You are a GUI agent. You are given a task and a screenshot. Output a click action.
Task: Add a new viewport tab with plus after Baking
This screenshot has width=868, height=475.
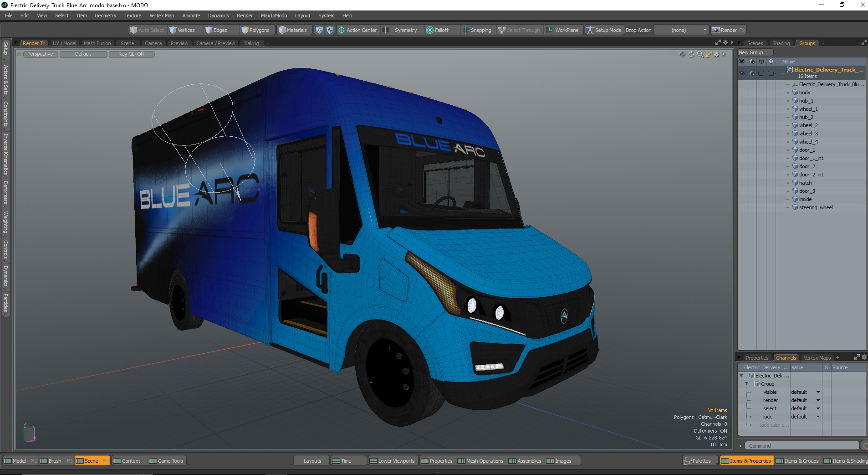coord(268,43)
